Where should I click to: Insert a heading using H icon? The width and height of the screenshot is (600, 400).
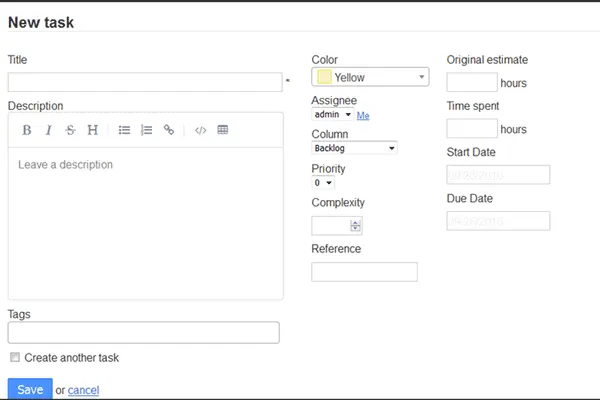point(92,130)
